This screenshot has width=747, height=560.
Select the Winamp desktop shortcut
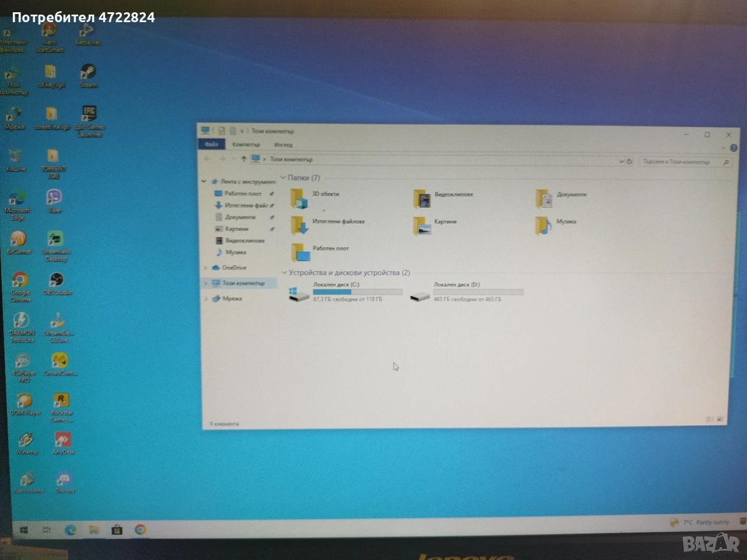[x=26, y=444]
